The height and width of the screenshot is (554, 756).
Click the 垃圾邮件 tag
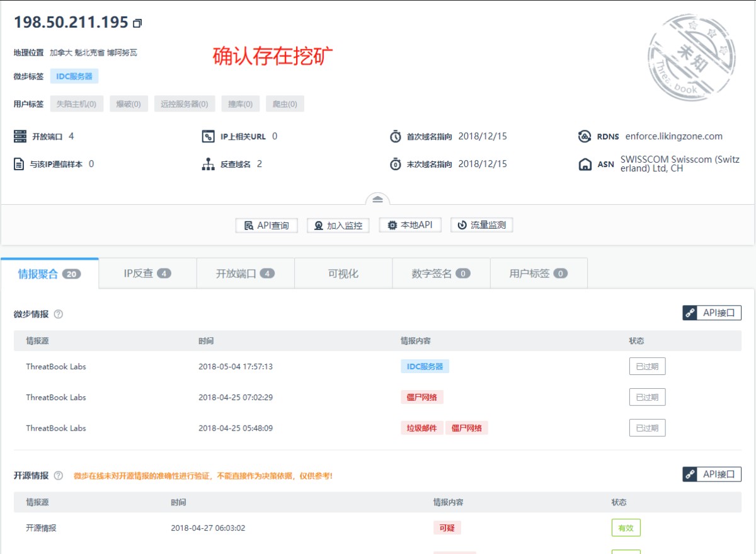point(422,428)
